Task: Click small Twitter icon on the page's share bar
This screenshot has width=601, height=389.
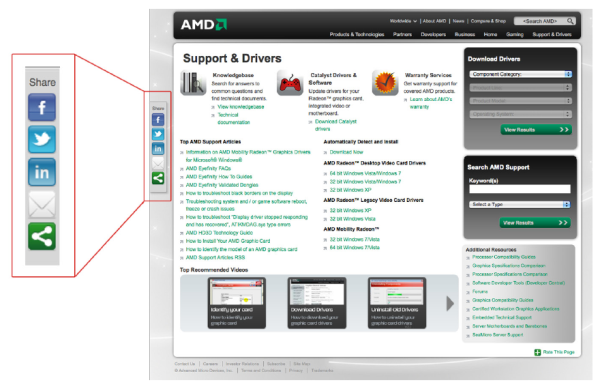Action: tap(158, 134)
